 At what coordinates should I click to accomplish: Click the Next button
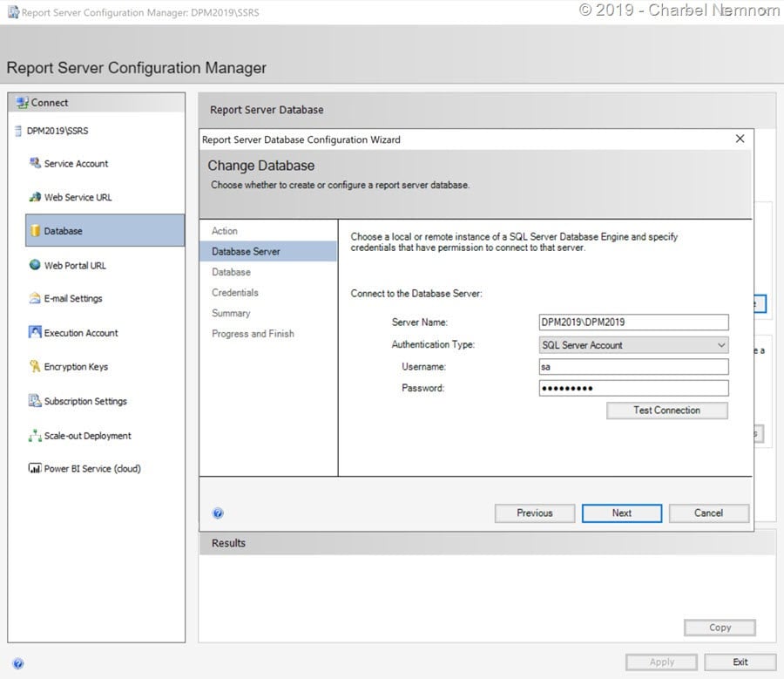621,513
